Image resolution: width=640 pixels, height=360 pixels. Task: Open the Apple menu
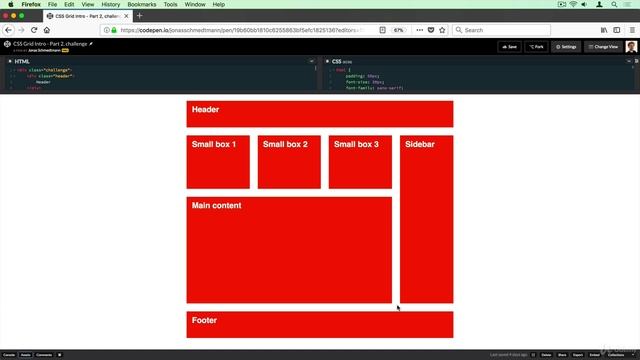pyautogui.click(x=11, y=4)
